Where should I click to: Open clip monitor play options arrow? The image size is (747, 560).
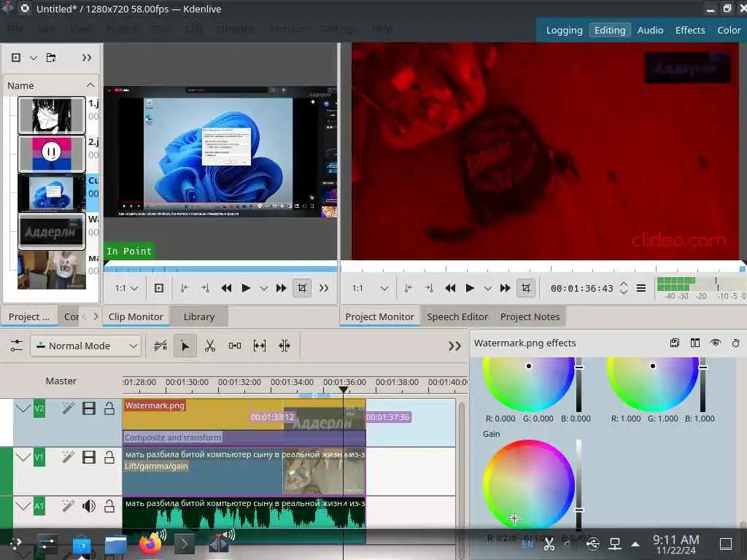click(x=263, y=289)
